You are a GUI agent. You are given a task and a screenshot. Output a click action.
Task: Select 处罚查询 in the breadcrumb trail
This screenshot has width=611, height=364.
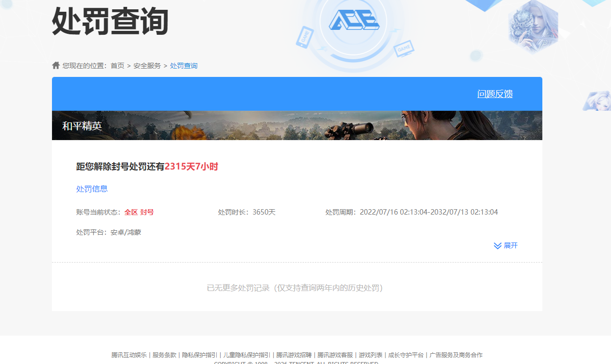tap(184, 65)
